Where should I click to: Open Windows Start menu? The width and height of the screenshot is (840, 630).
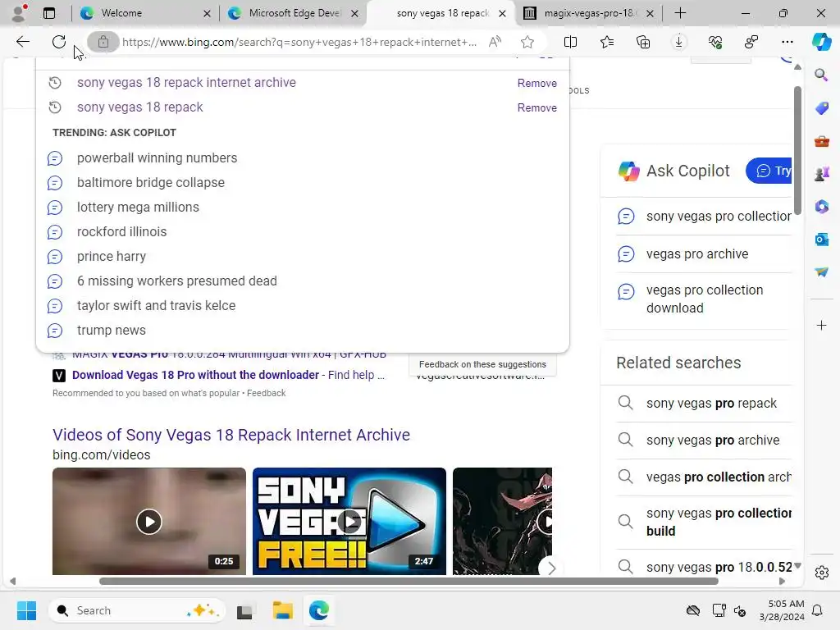click(x=26, y=610)
